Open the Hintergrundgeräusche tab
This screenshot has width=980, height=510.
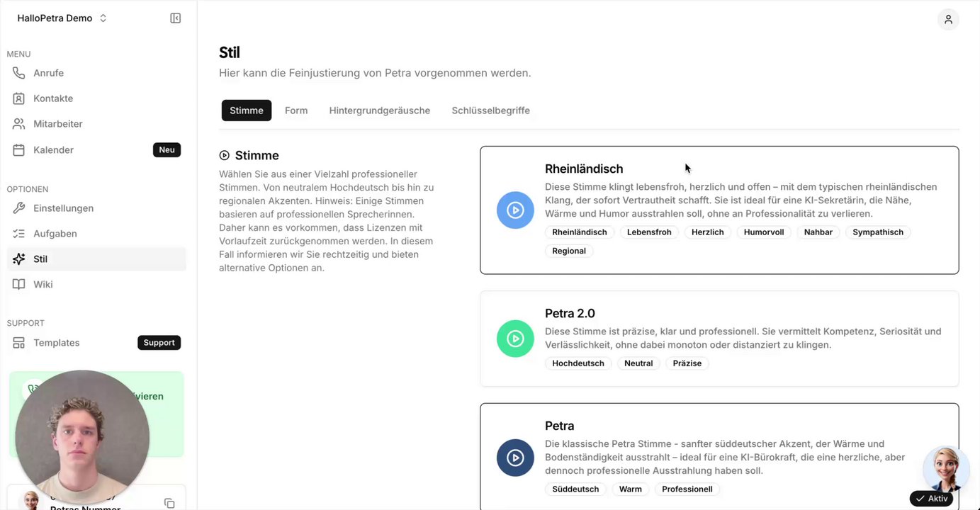click(379, 110)
